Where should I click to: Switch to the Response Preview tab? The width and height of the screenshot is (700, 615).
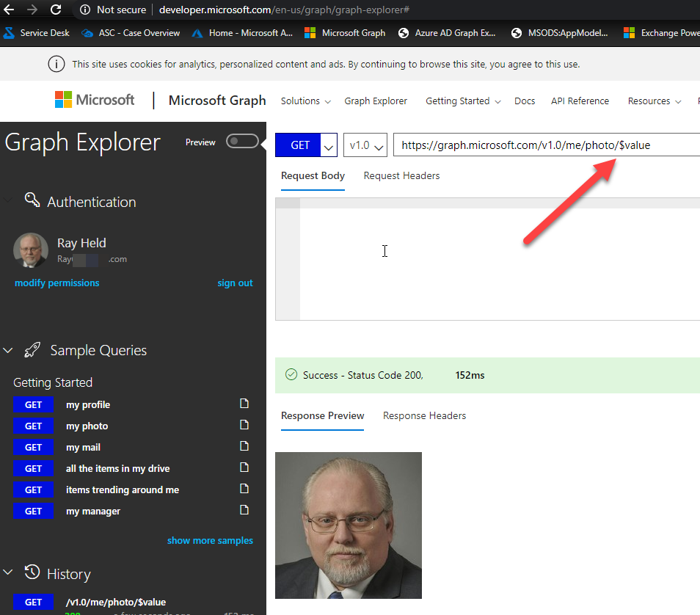pos(322,416)
